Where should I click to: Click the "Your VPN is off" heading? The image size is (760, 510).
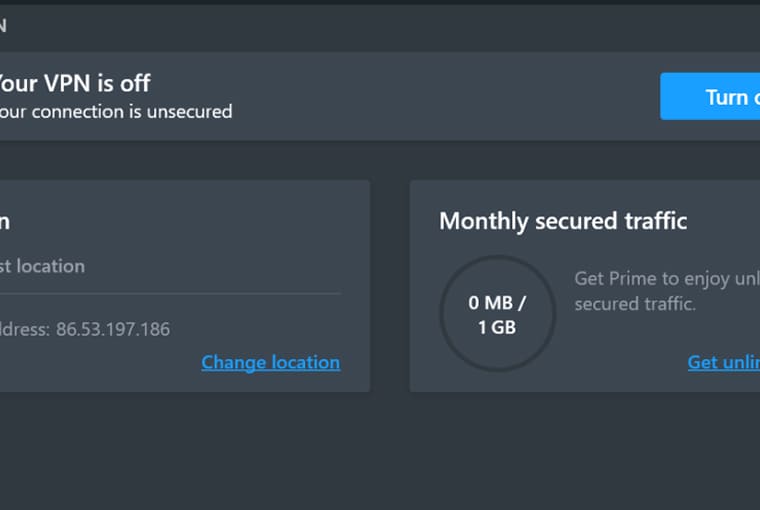(x=76, y=82)
